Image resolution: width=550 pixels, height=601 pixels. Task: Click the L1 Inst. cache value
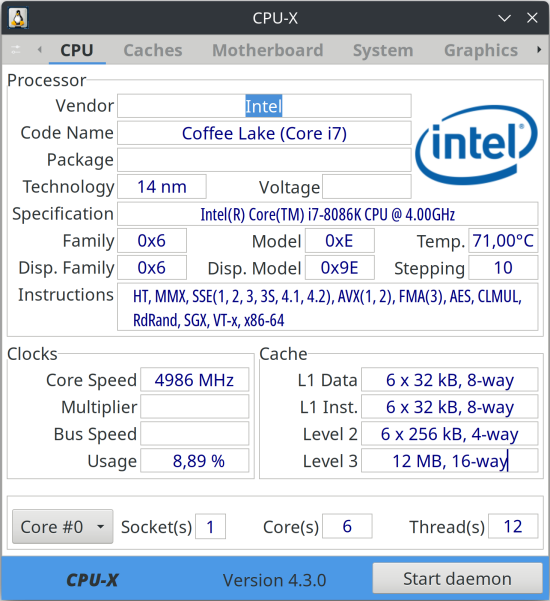pos(450,407)
